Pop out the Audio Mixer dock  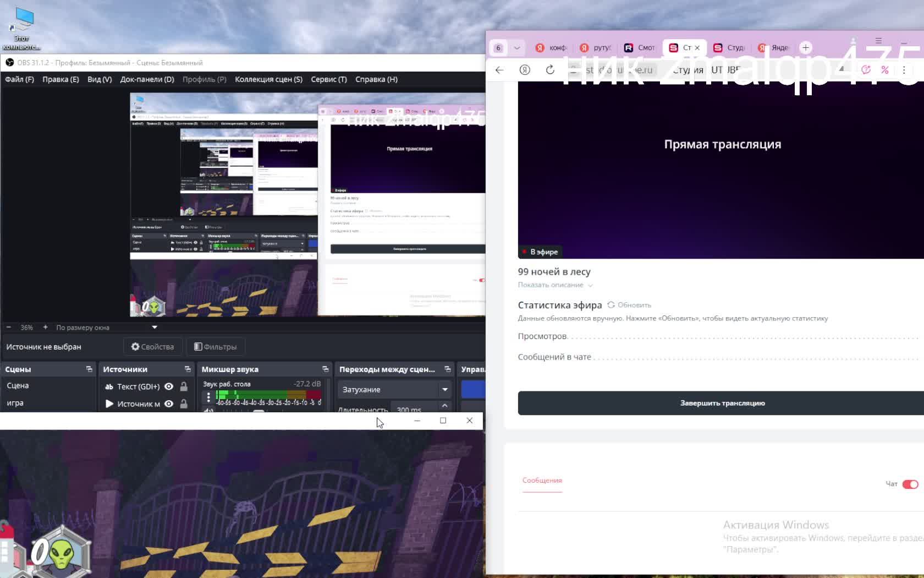point(325,369)
